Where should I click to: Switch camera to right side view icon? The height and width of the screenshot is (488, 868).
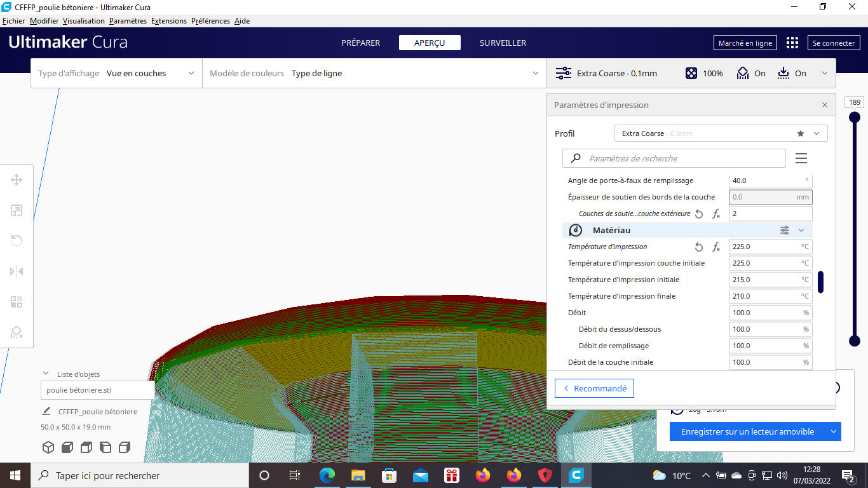(x=125, y=447)
